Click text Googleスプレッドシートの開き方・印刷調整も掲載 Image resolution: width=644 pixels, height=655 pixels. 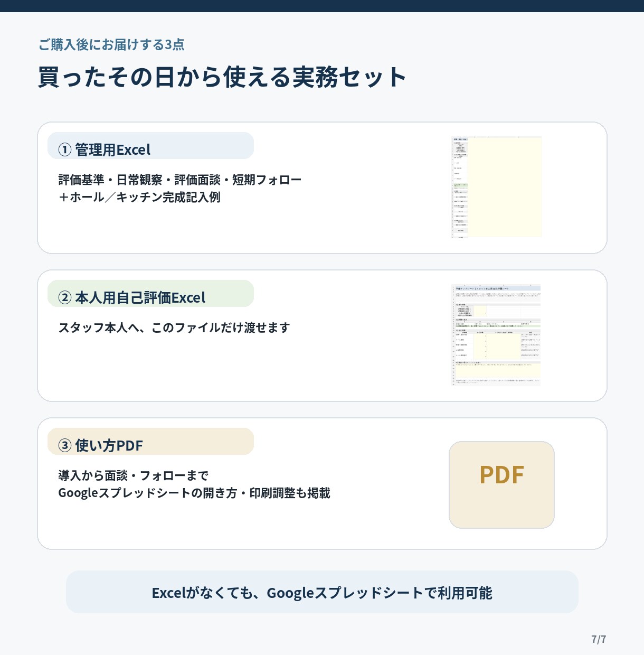[x=194, y=493]
